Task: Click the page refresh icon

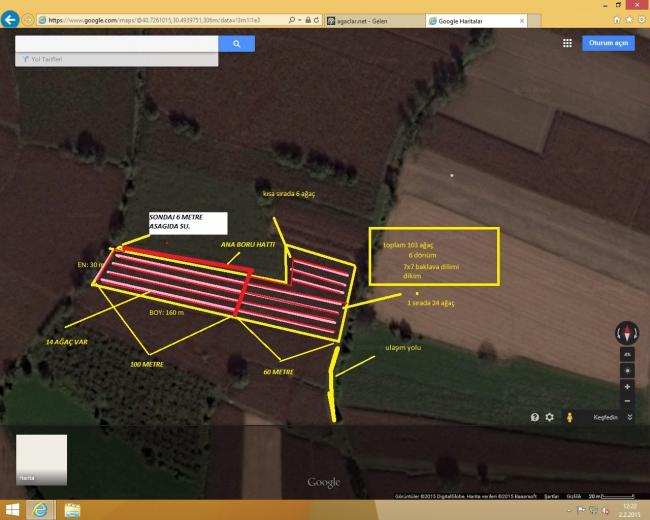Action: (x=316, y=20)
